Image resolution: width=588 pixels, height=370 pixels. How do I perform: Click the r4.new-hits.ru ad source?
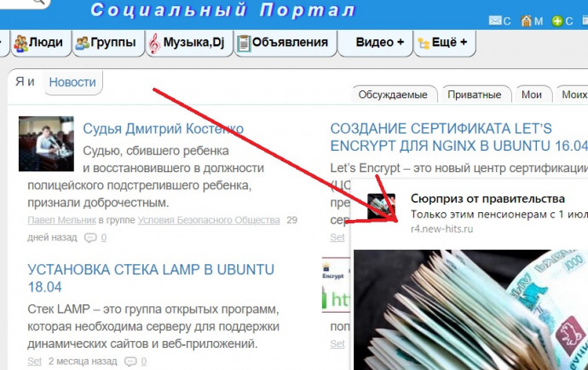coord(441,228)
